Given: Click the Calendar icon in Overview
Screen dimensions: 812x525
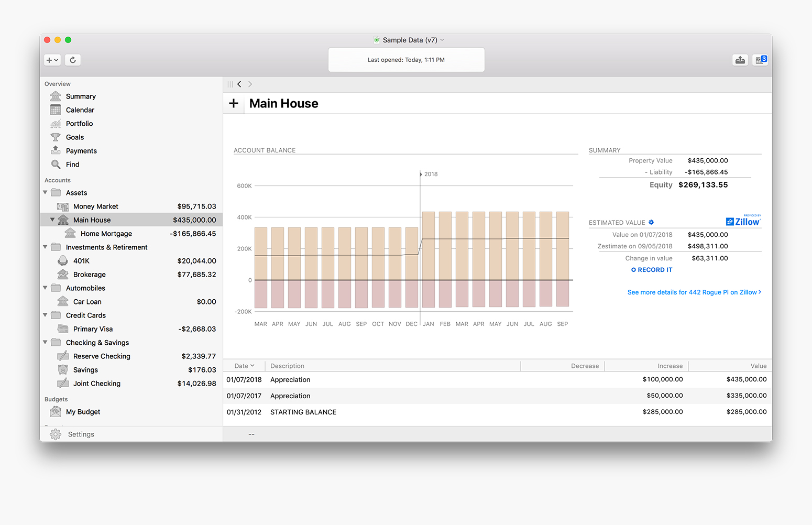Looking at the screenshot, I should point(56,110).
